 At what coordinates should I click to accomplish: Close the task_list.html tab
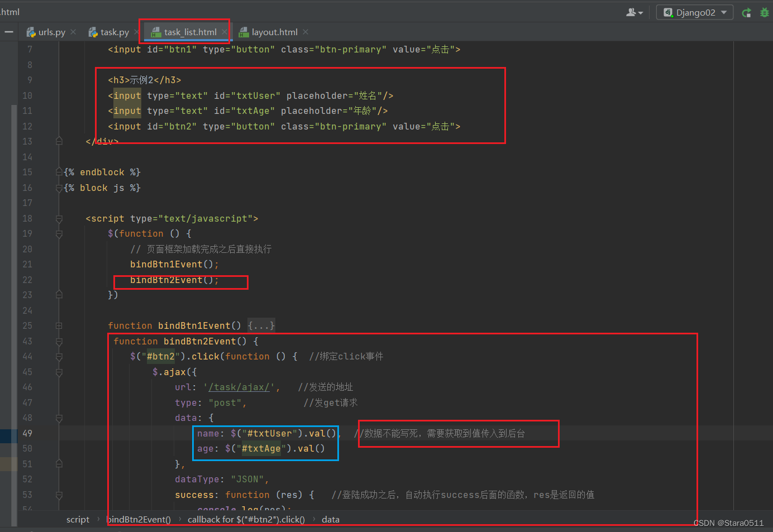[x=224, y=32]
